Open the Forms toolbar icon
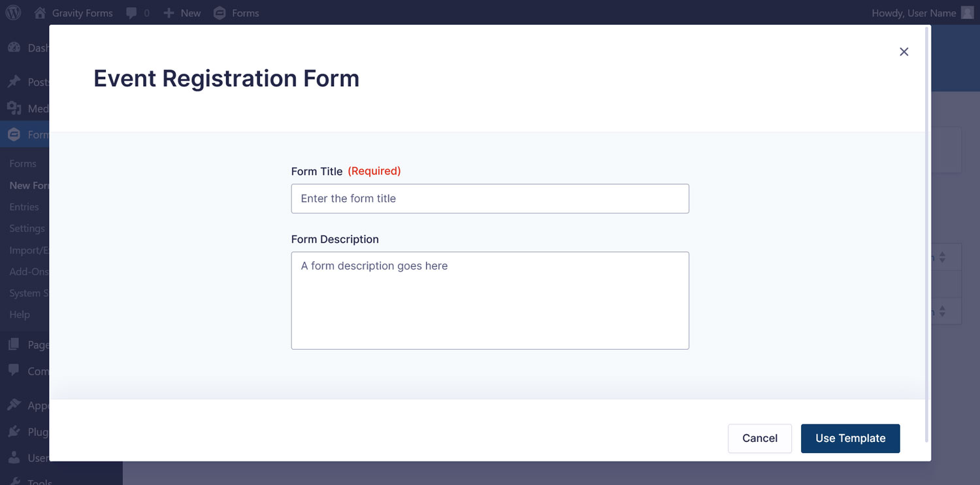Image resolution: width=980 pixels, height=485 pixels. click(x=220, y=13)
